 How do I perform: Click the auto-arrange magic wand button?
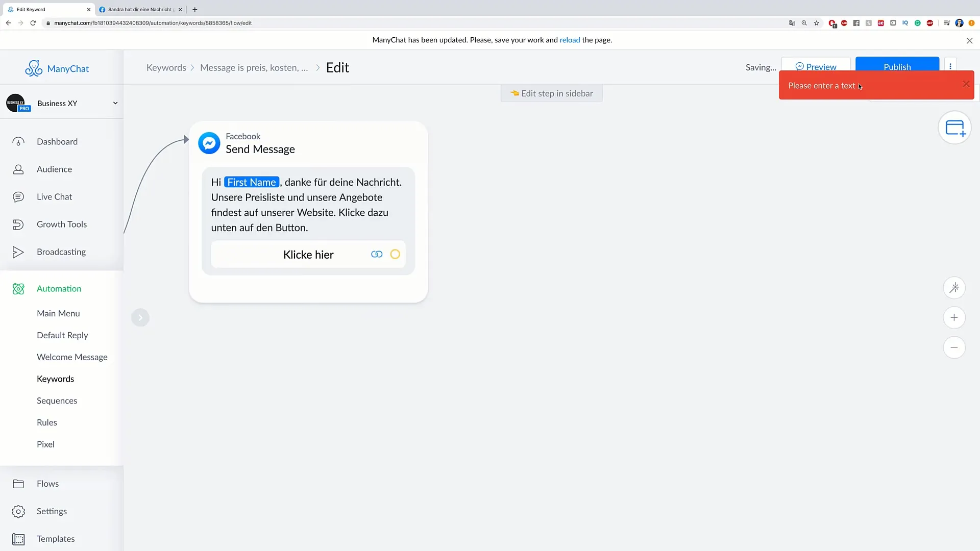click(x=954, y=288)
